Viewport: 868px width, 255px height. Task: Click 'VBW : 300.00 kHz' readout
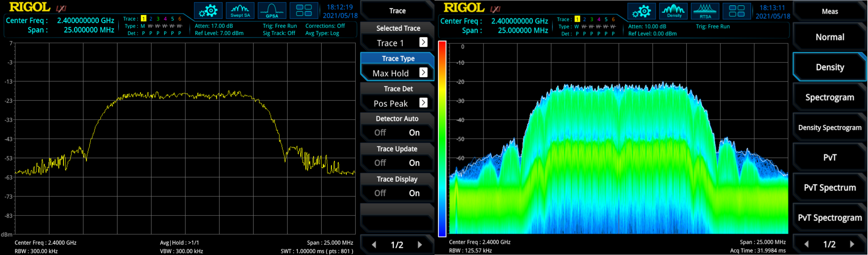pos(181,251)
